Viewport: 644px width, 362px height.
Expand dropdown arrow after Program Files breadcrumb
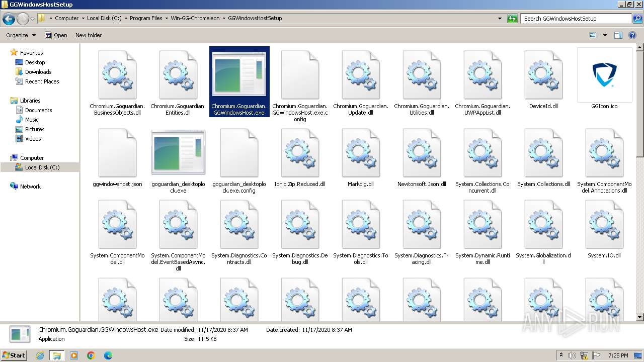tap(167, 18)
